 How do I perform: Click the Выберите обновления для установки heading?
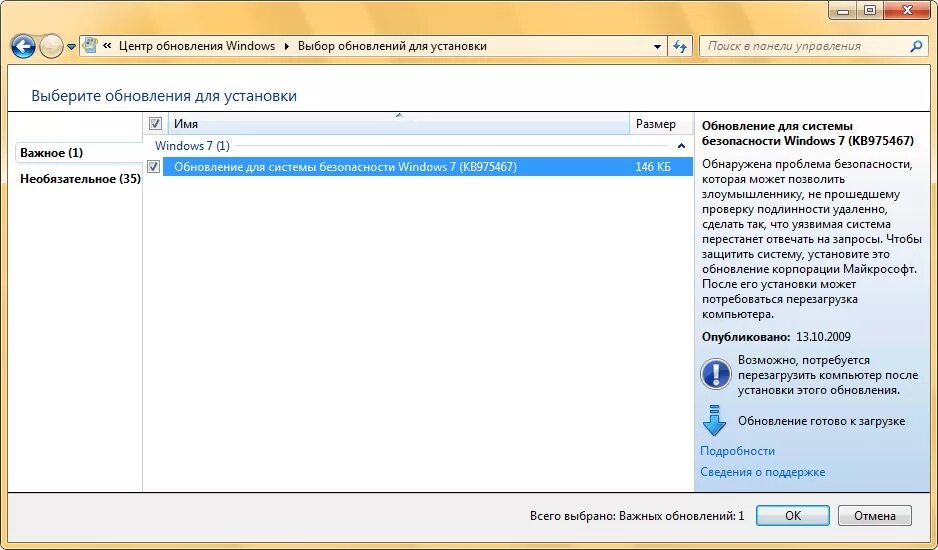(x=164, y=96)
